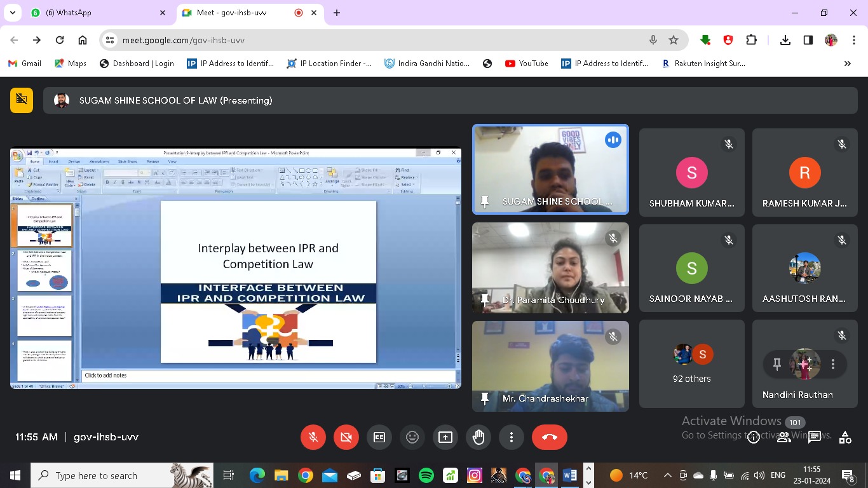
Task: Open chat with everyone panel
Action: [x=815, y=437]
